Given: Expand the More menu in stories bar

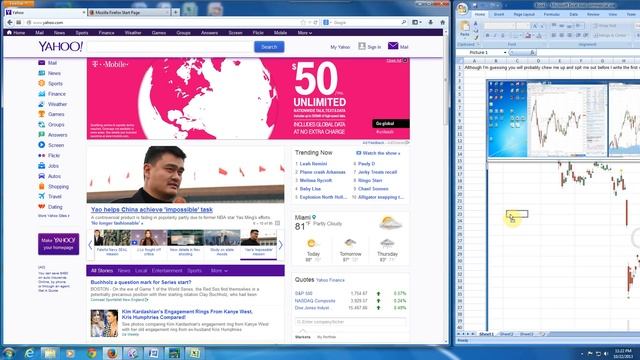Looking at the screenshot, I should [x=219, y=271].
